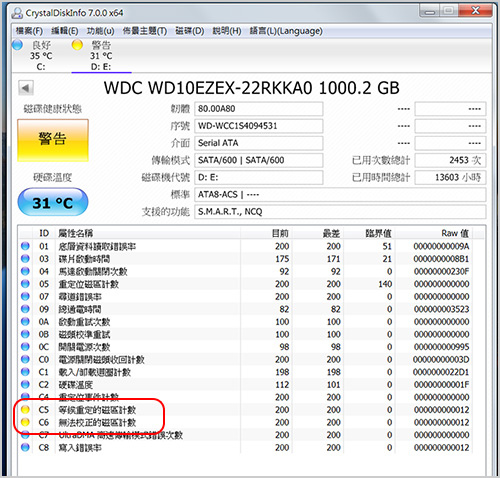Click raw value 00000000995 in row 0C
The width and height of the screenshot is (500, 478).
[442, 347]
